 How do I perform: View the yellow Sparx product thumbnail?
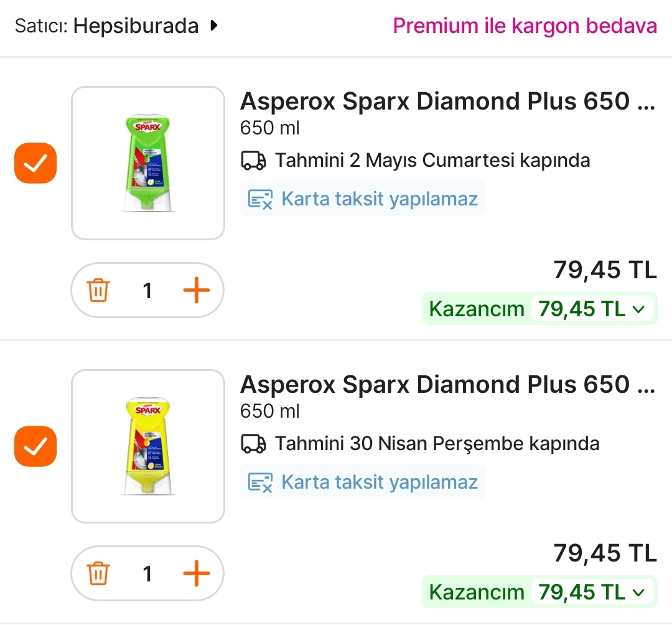[148, 446]
